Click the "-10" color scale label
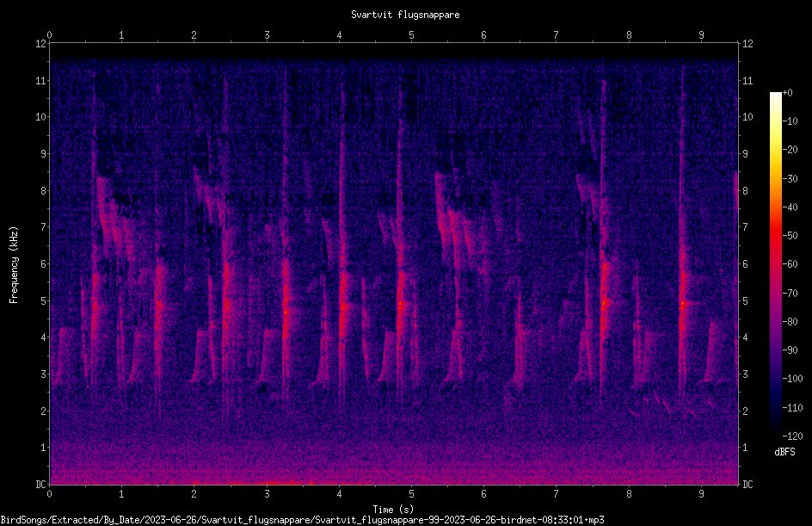The height and width of the screenshot is (526, 812). click(x=790, y=121)
